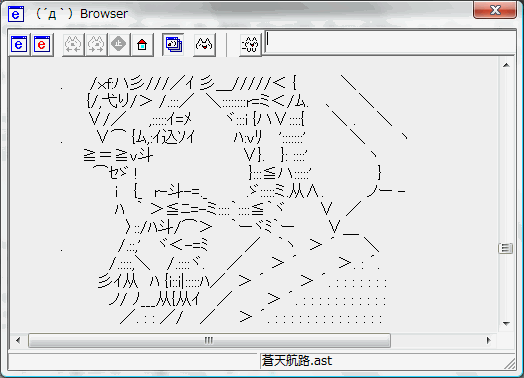The image size is (524, 378).
Task: Click the cat-face icon beside the address field
Action: pos(250,44)
